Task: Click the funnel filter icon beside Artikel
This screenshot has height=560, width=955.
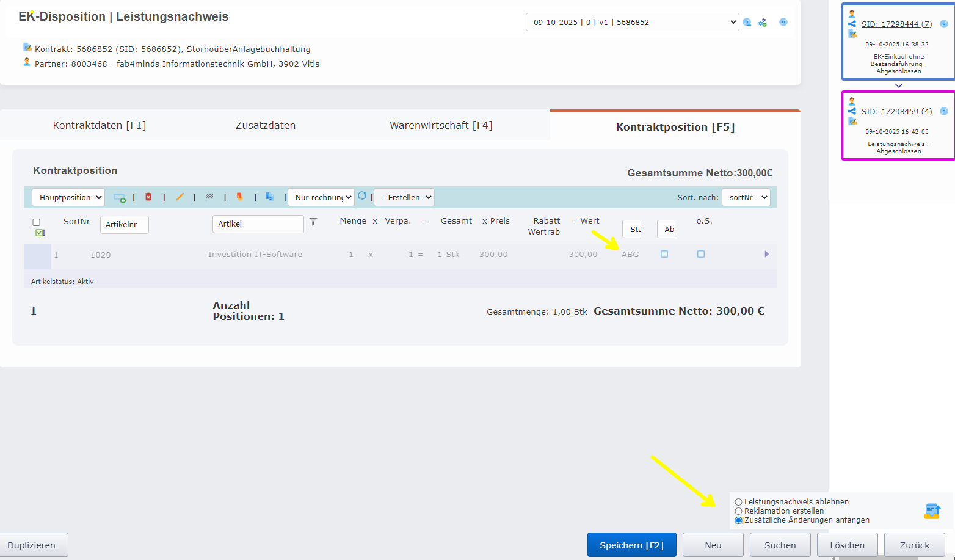Action: tap(313, 222)
